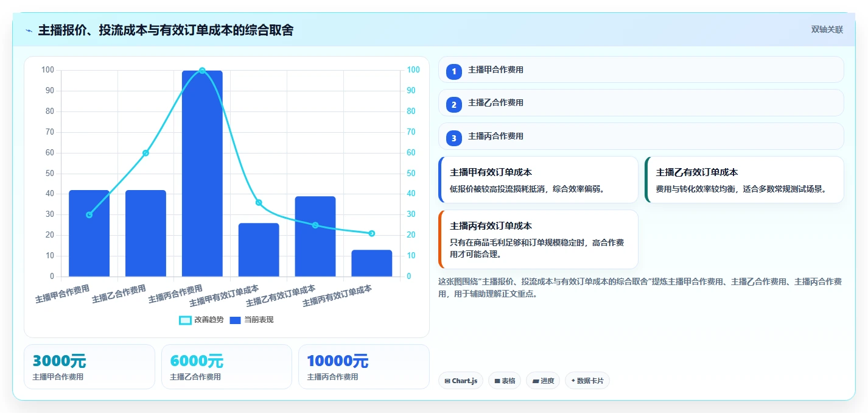
Task: Click the Chart.js tag
Action: pos(461,381)
